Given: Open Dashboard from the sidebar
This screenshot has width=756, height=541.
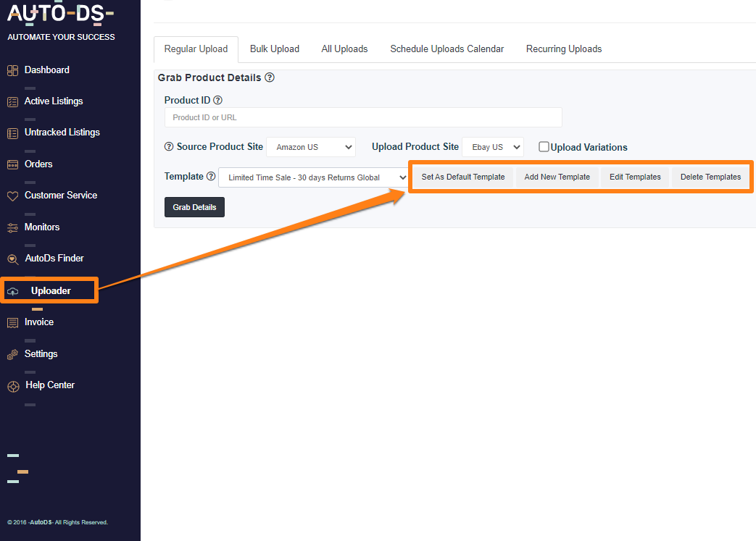Looking at the screenshot, I should click(x=47, y=70).
